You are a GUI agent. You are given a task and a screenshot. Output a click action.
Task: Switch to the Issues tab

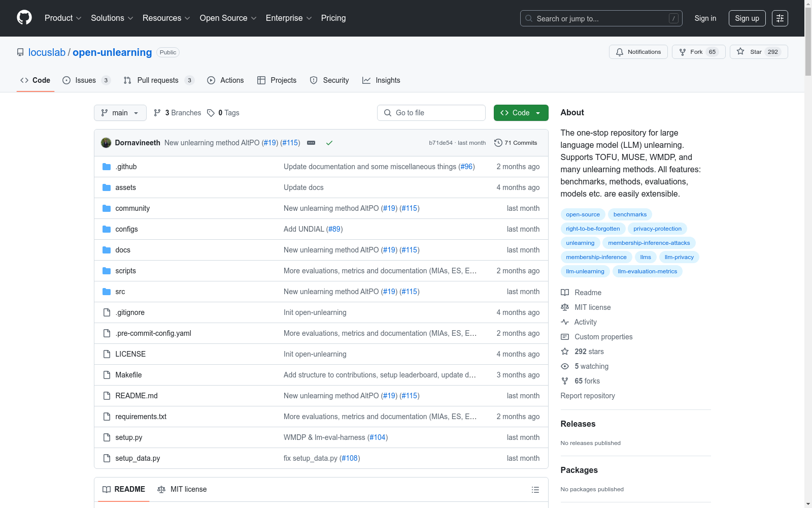86,80
